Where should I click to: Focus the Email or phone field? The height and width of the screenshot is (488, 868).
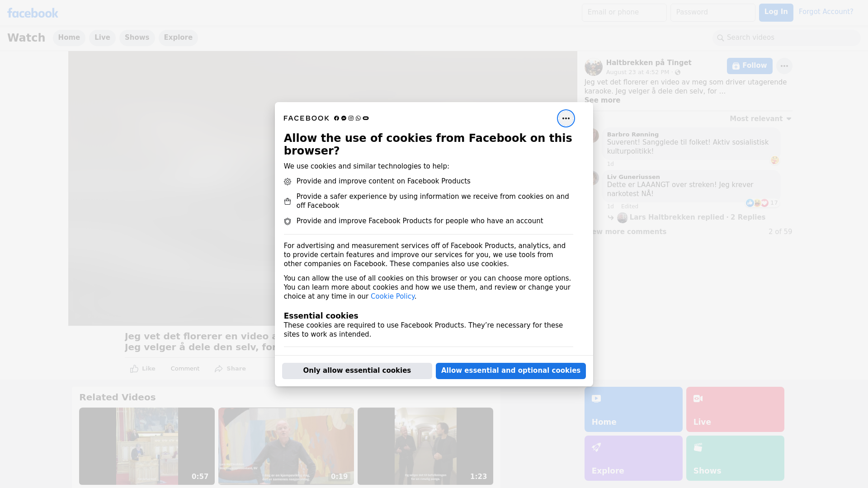point(624,13)
